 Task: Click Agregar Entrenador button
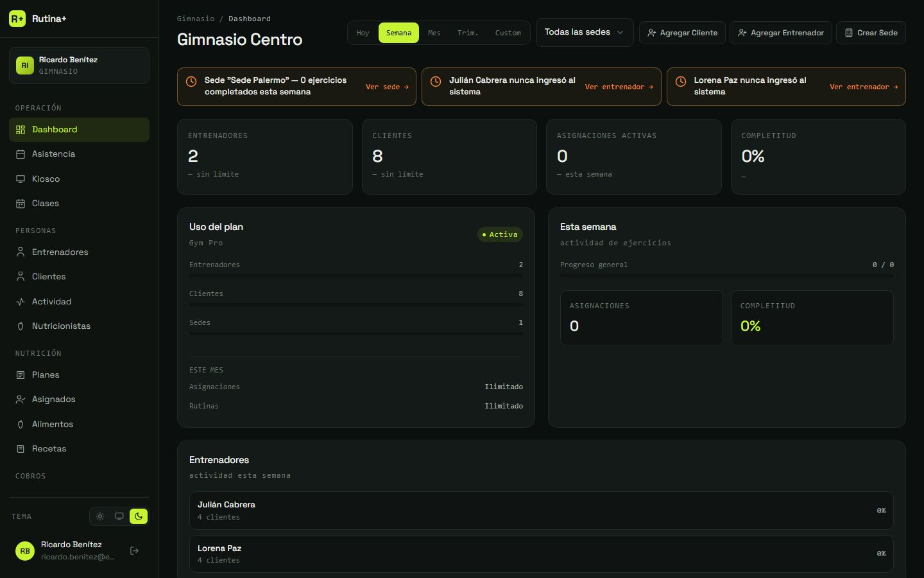781,33
